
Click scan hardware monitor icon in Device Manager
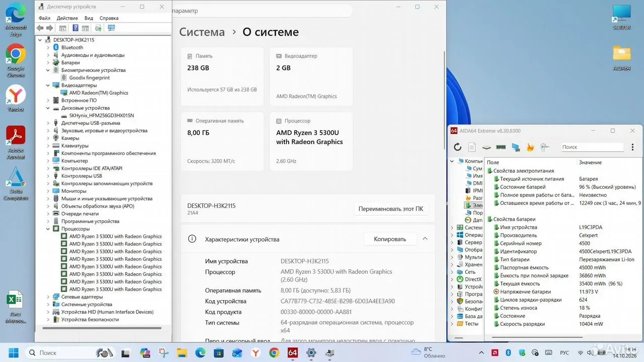[111, 28]
